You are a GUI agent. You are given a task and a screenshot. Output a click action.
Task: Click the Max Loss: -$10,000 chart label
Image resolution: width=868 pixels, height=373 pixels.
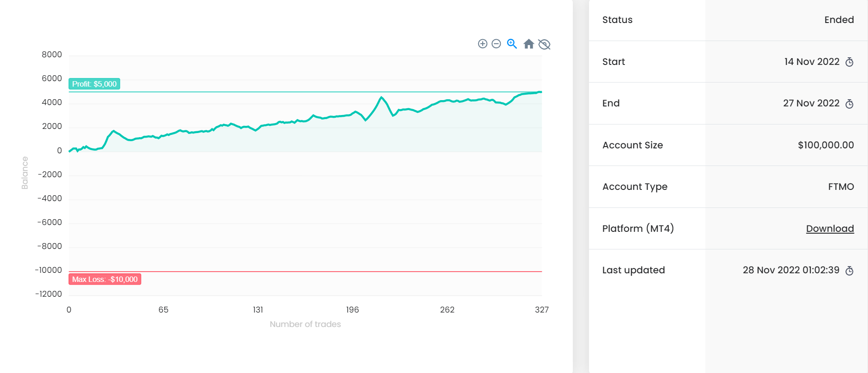[105, 279]
